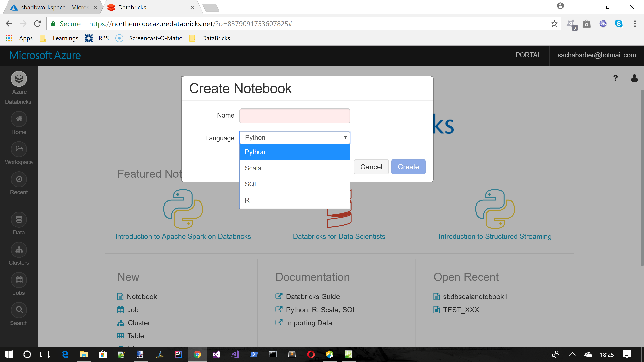
Task: Bookmark the page with the star icon
Action: 554,24
